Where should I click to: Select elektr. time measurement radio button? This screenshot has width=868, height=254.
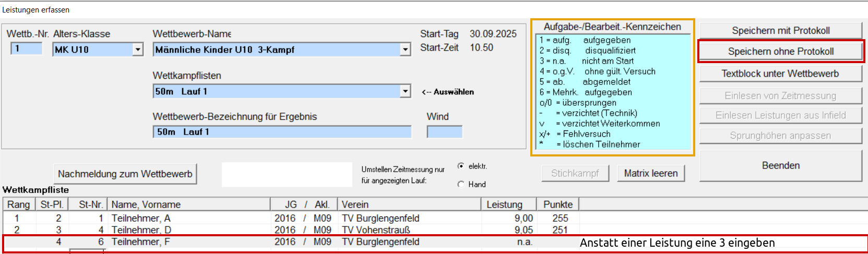coord(461,166)
